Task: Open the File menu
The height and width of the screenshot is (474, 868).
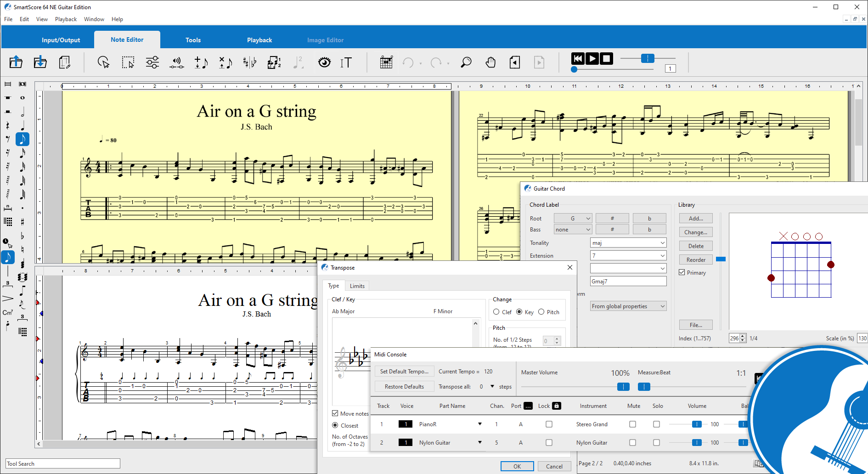Action: pos(8,19)
